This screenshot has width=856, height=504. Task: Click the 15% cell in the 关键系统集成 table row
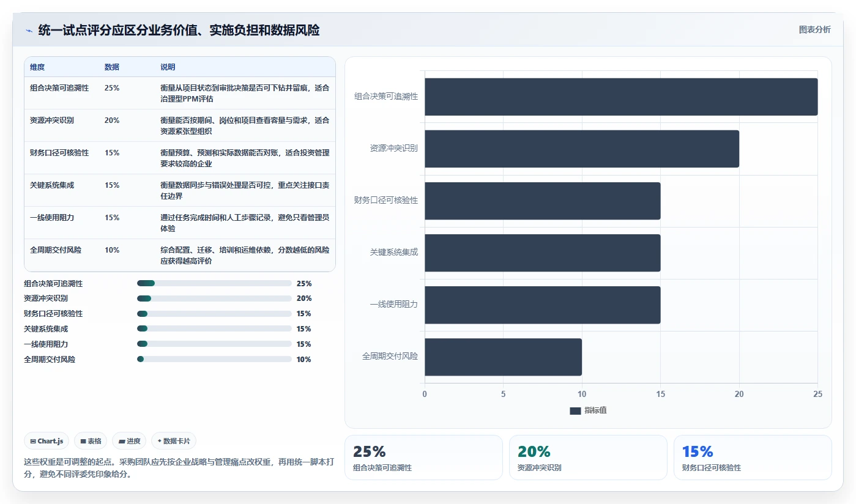(112, 185)
